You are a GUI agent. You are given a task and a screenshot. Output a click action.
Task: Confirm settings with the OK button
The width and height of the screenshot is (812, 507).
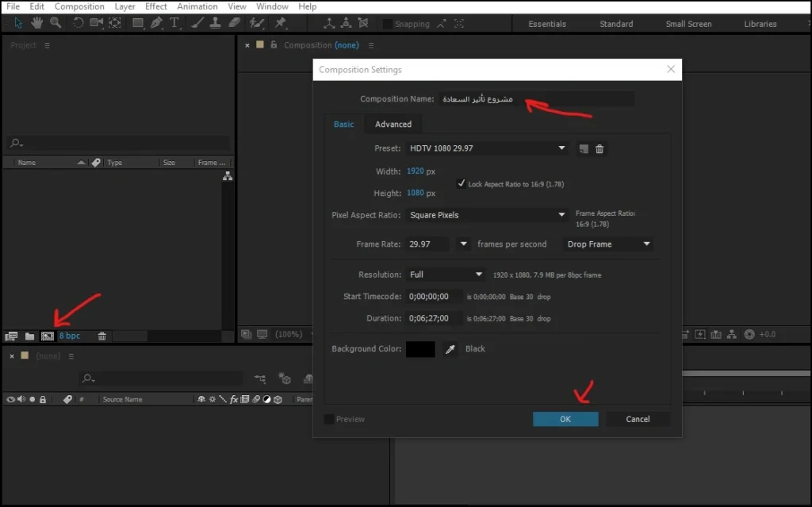tap(565, 419)
